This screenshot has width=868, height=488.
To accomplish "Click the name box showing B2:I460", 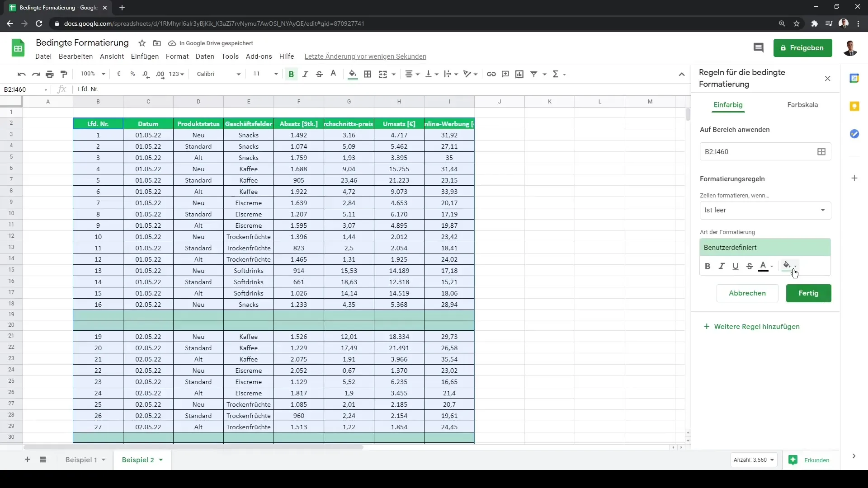I will pyautogui.click(x=25, y=89).
